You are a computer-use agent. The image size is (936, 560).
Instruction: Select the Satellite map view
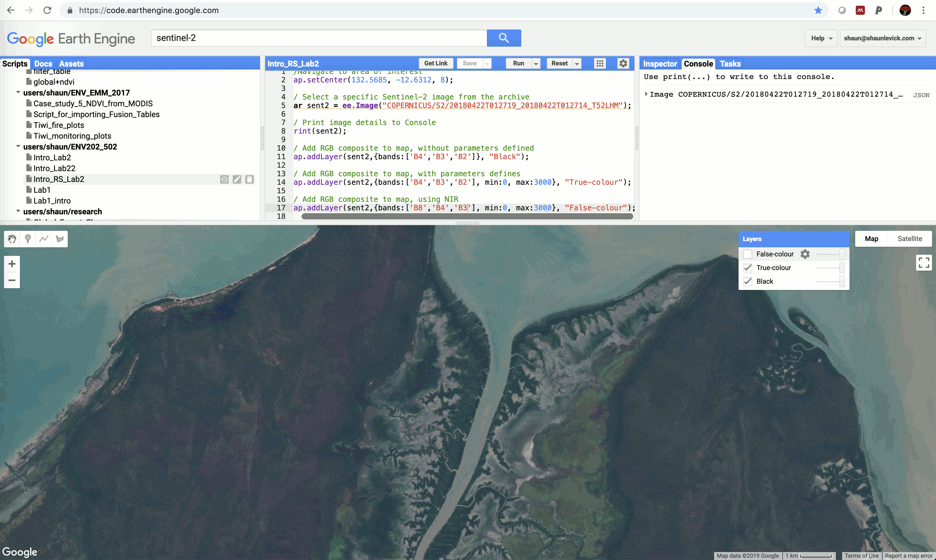pyautogui.click(x=909, y=239)
